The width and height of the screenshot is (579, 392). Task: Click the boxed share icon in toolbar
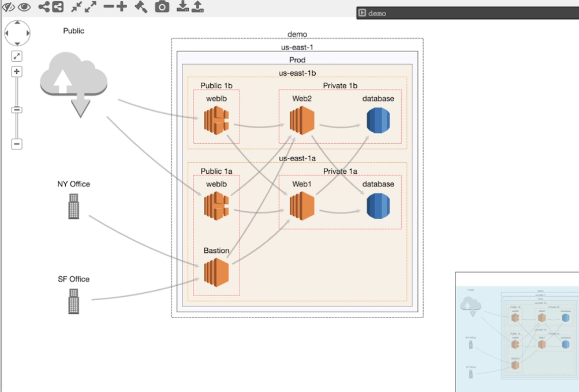[58, 7]
